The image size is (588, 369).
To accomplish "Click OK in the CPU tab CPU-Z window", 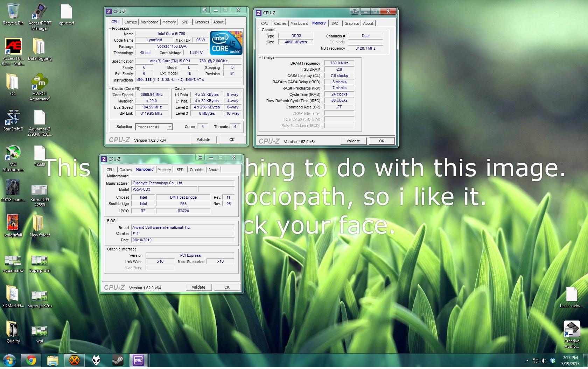I will 232,140.
